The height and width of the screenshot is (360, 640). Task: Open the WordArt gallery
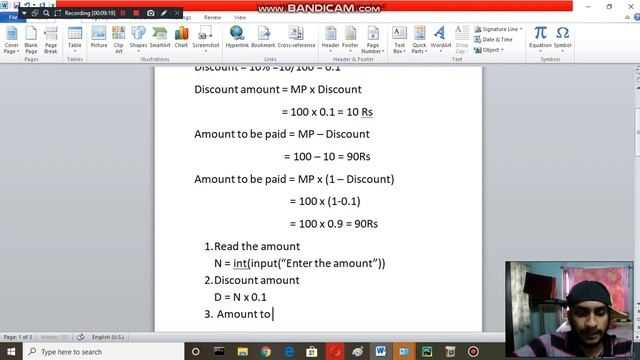[441, 39]
